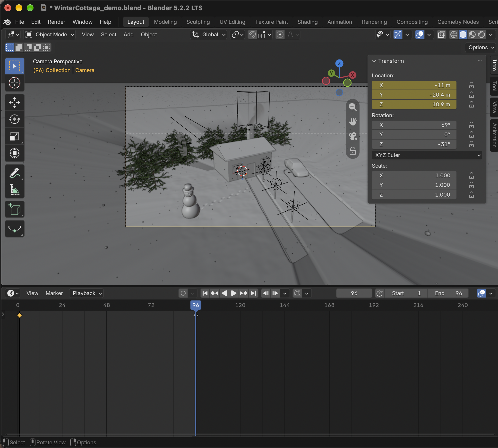Expand the viewport Options dropdown
The width and height of the screenshot is (498, 448).
(481, 47)
